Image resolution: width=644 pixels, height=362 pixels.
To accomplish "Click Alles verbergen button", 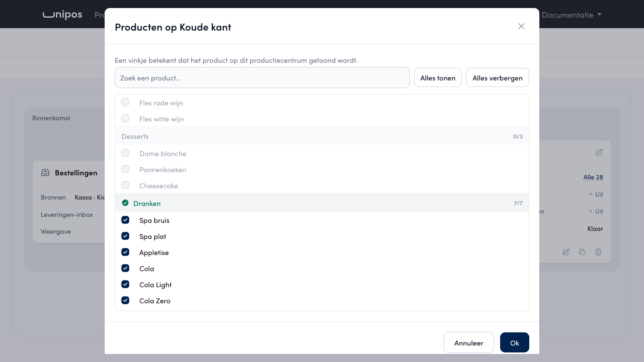I will click(x=497, y=78).
